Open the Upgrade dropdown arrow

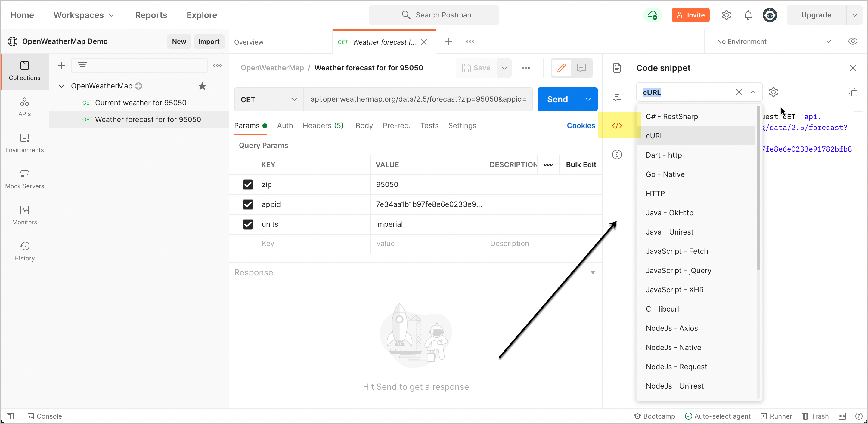point(854,15)
